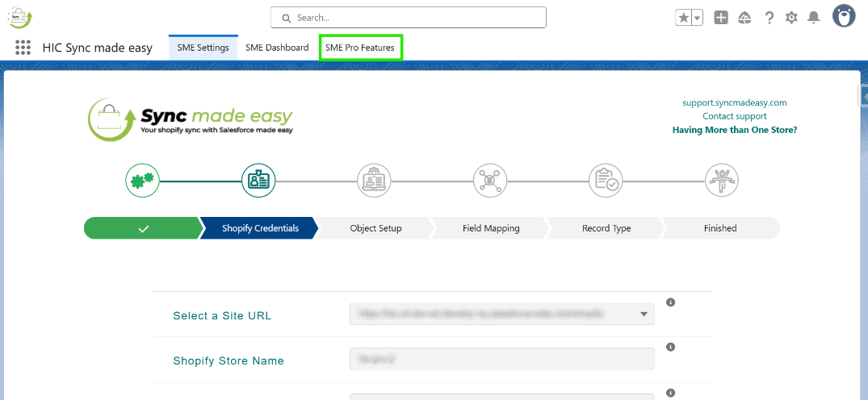
Task: Go to the Object Setup stage
Action: tap(375, 228)
